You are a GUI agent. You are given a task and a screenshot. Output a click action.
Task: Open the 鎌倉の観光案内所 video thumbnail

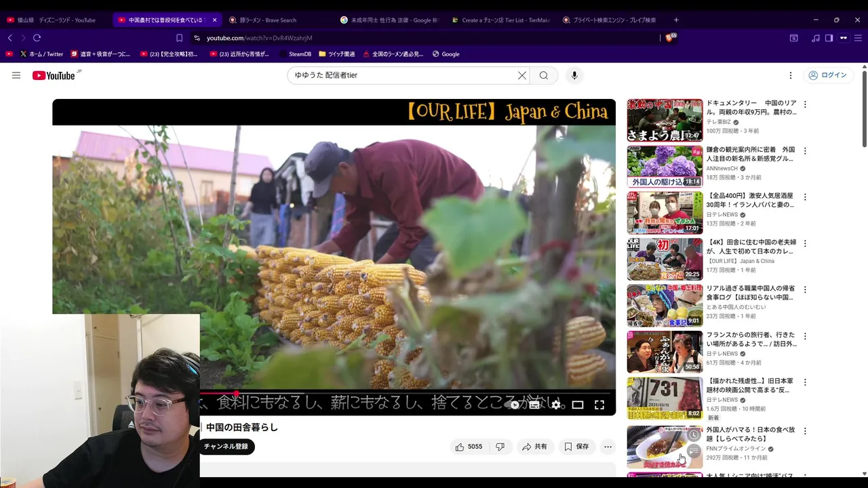click(x=665, y=167)
